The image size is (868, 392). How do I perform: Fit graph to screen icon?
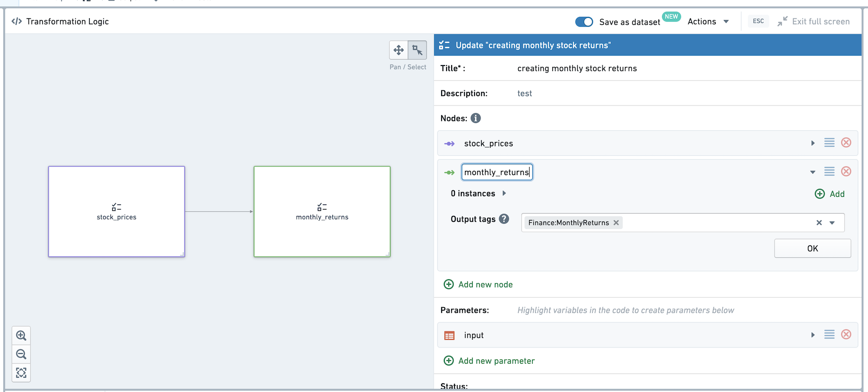pyautogui.click(x=21, y=372)
